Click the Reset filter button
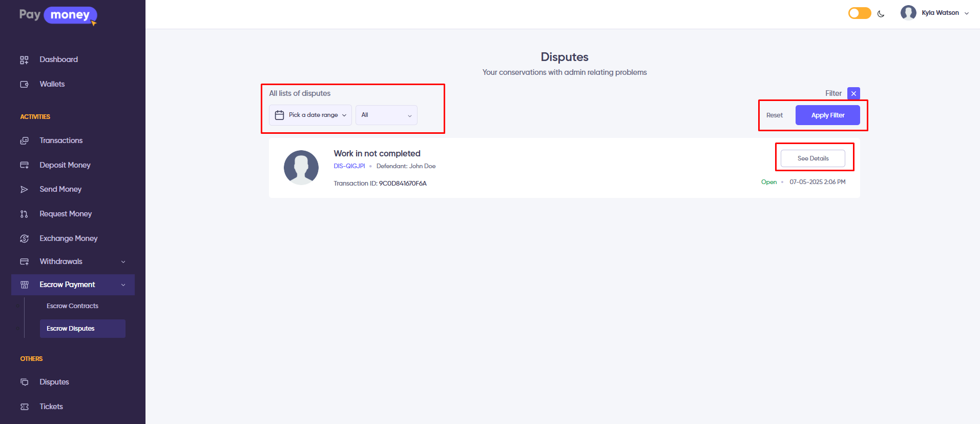980x424 pixels. 774,115
